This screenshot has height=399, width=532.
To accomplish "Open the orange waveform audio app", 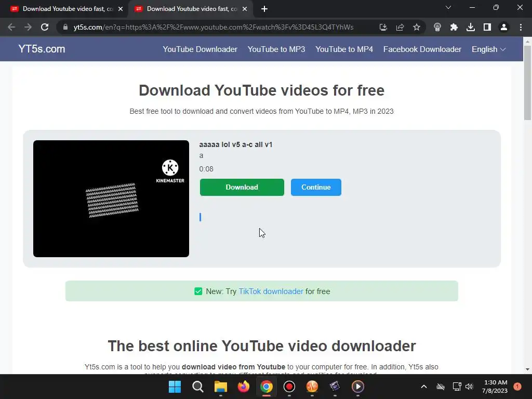I will pos(312,387).
